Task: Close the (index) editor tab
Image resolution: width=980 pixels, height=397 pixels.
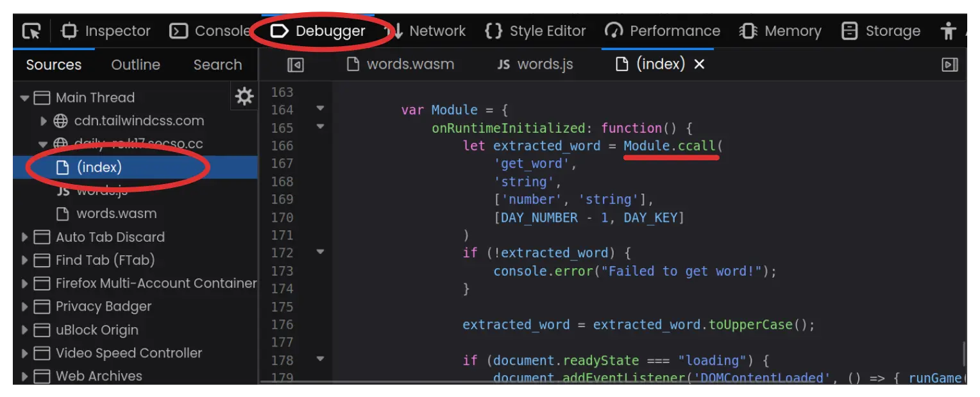Action: tap(700, 64)
